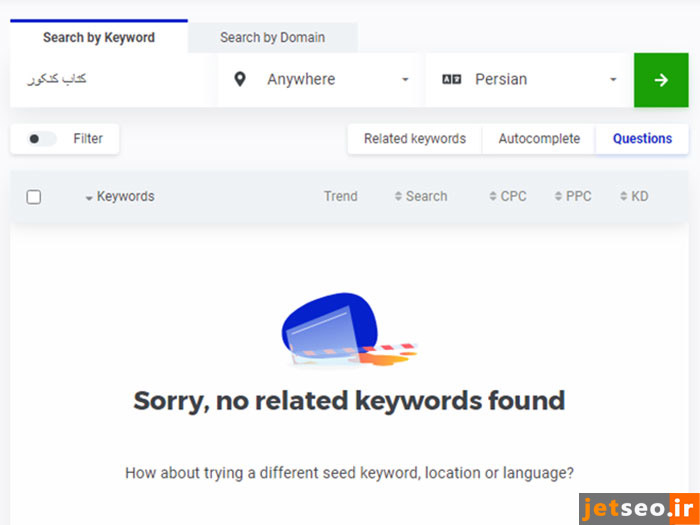Click the seed keyword input field
Viewport: 700px width, 525px height.
pos(108,80)
